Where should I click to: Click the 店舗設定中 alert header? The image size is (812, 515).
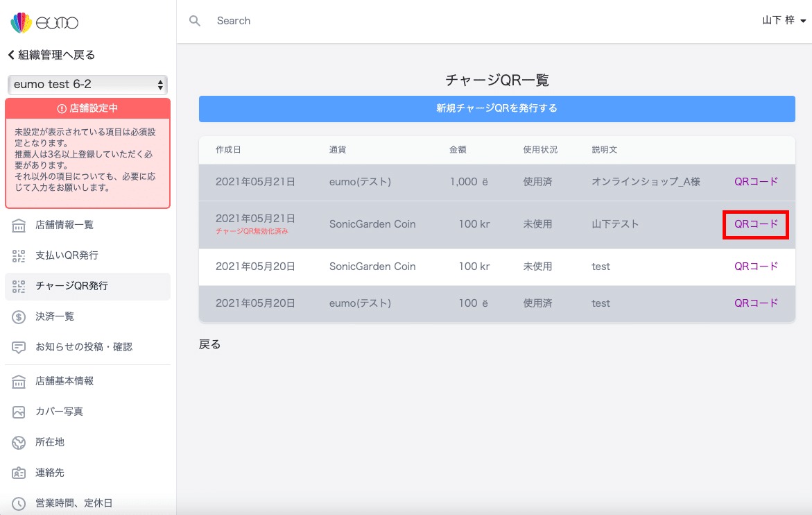pyautogui.click(x=87, y=108)
